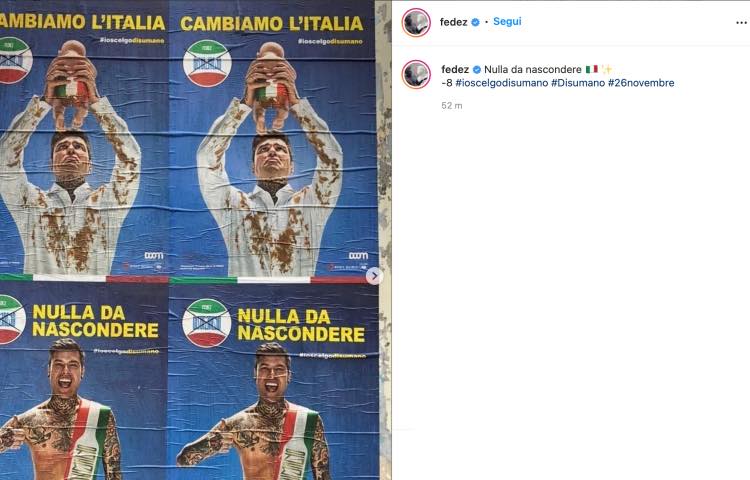The height and width of the screenshot is (480, 750).
Task: Click fedez username in caption
Action: point(455,69)
